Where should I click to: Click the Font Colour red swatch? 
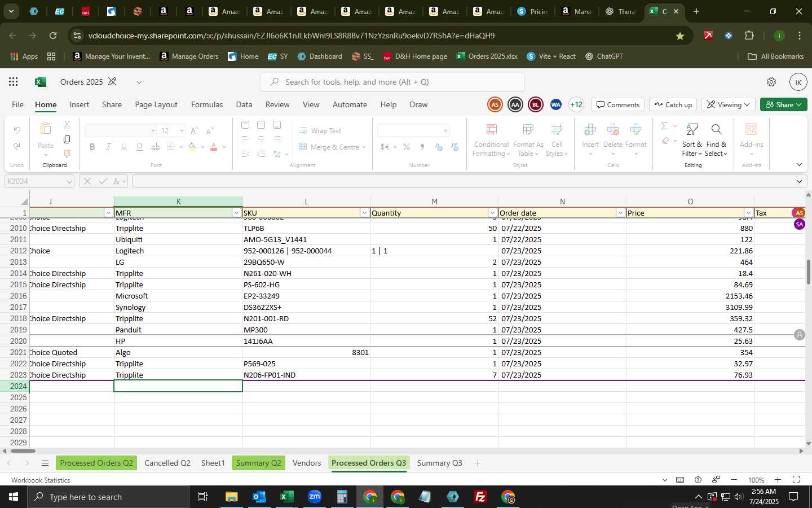(214, 147)
